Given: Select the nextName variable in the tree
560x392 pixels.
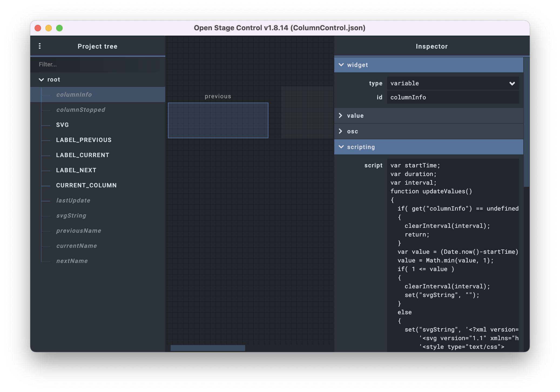Looking at the screenshot, I should (x=72, y=261).
